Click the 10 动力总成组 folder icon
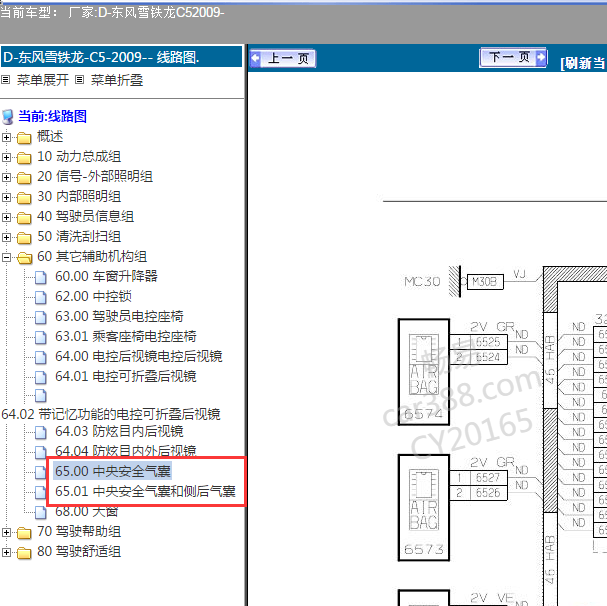Image resolution: width=607 pixels, height=606 pixels. coord(24,158)
